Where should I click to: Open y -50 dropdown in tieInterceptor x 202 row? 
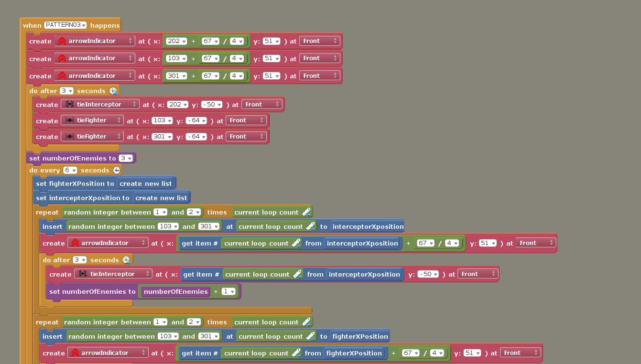tap(212, 104)
